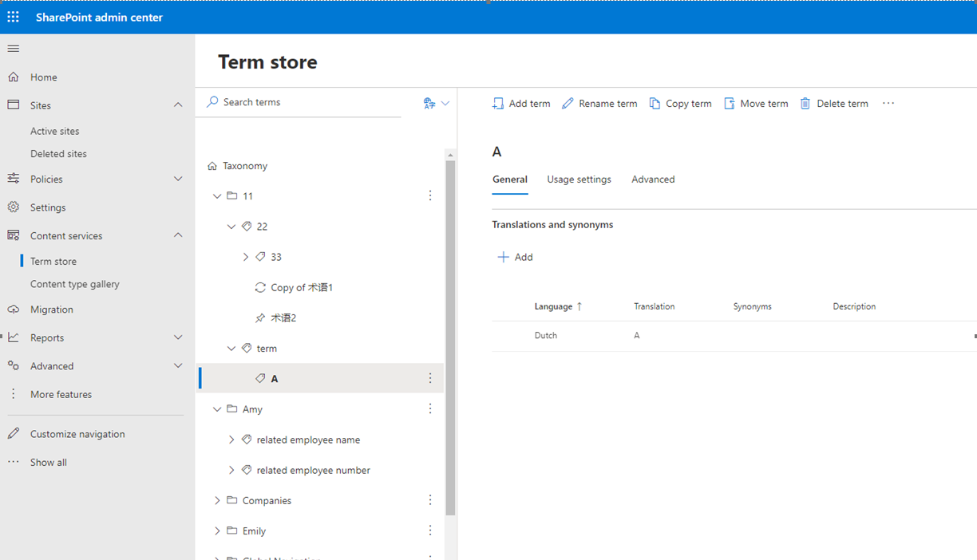
Task: Collapse the navigation pane with hamburger icon
Action: click(13, 48)
